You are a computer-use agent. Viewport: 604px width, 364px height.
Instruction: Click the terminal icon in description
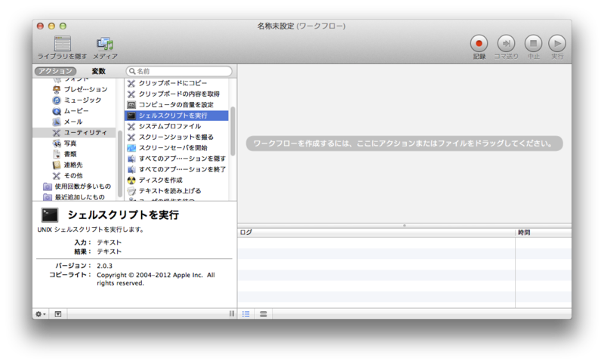pyautogui.click(x=50, y=215)
